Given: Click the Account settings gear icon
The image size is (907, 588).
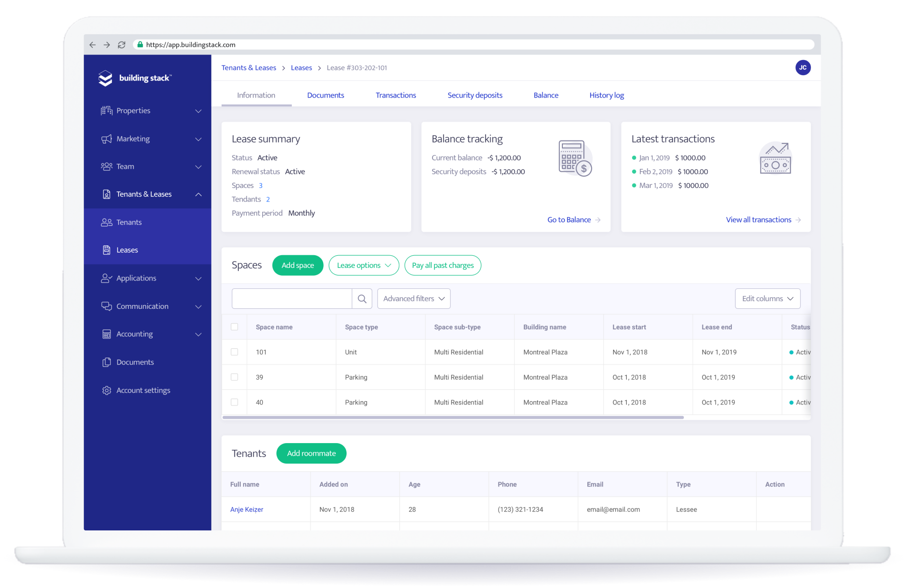Looking at the screenshot, I should click(x=106, y=390).
